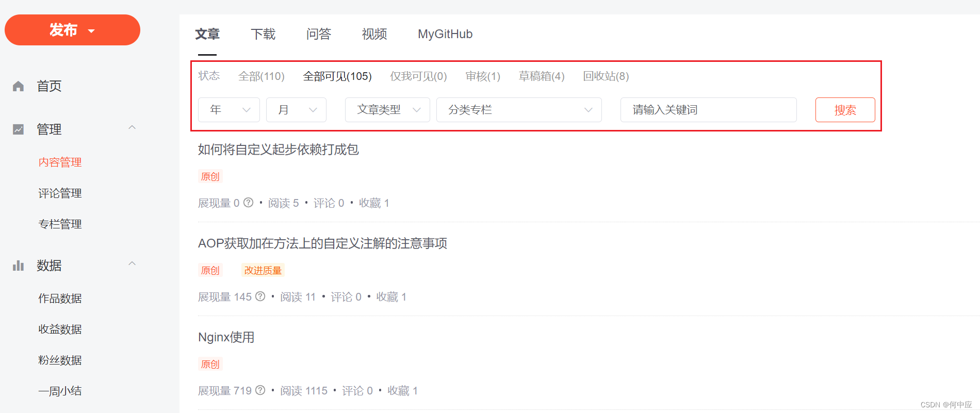980x413 pixels.
Task: Open 作品数据 in sidebar
Action: point(60,299)
